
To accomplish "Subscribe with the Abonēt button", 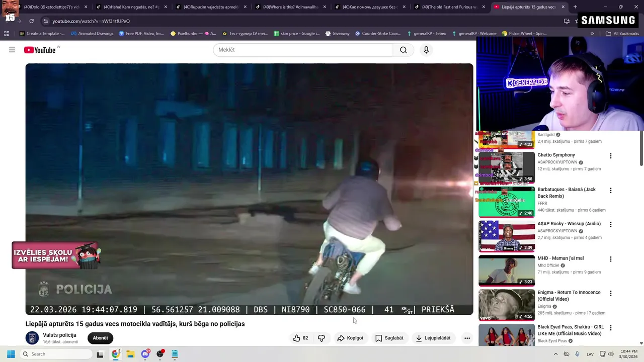I will (100, 338).
